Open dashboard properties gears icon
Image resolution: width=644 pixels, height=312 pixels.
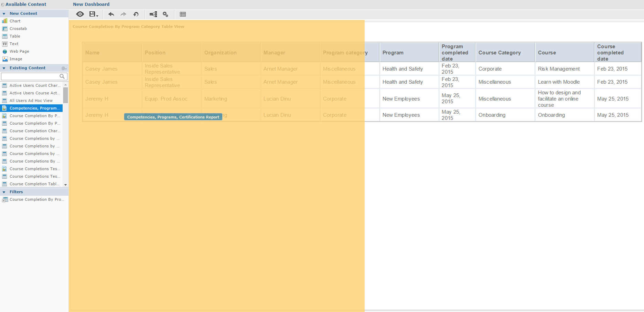coord(165,14)
